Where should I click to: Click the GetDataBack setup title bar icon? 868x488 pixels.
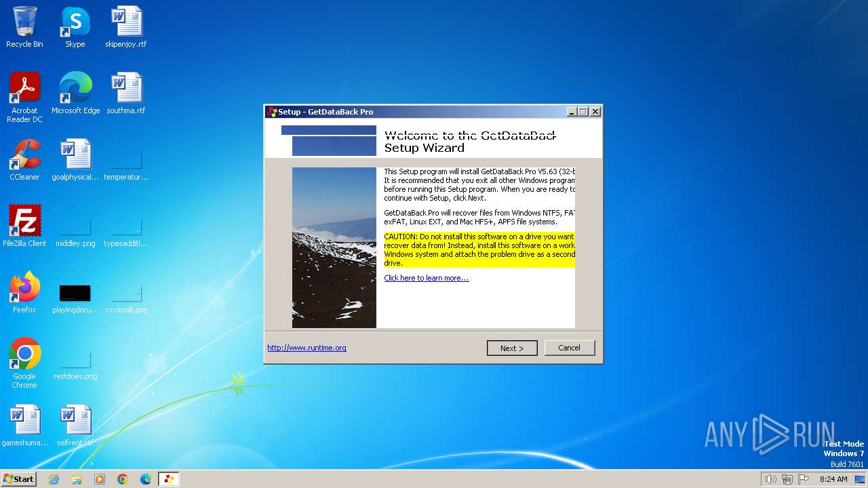pos(272,112)
